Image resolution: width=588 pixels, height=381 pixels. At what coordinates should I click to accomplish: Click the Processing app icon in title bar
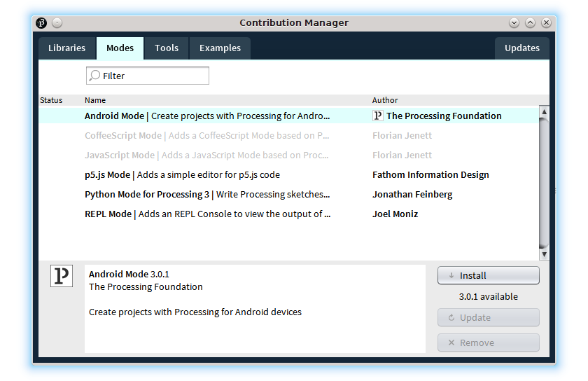click(x=41, y=23)
